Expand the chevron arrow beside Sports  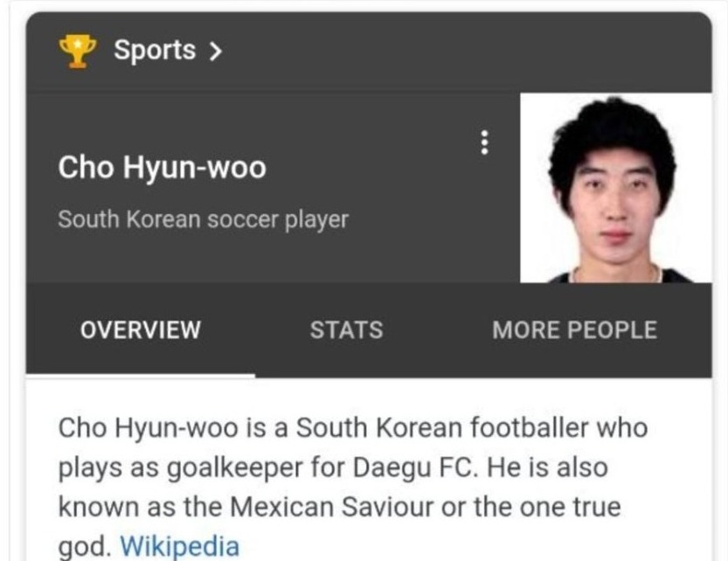coord(215,51)
